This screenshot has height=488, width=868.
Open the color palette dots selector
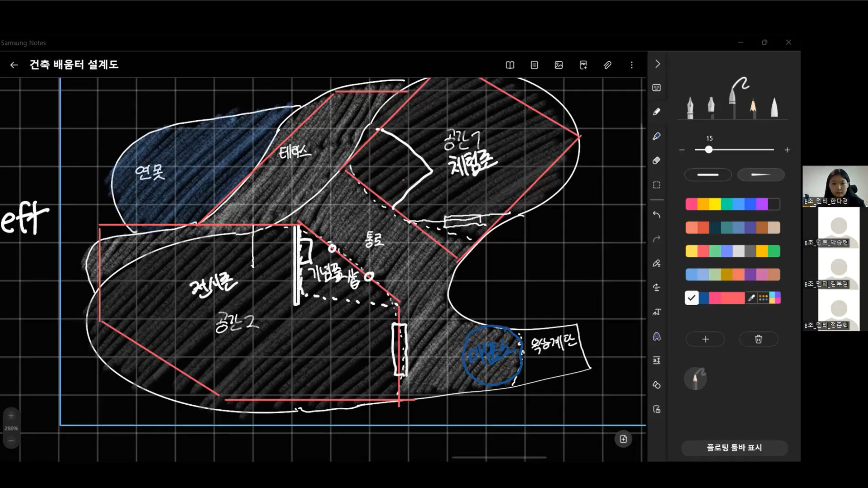coord(763,298)
